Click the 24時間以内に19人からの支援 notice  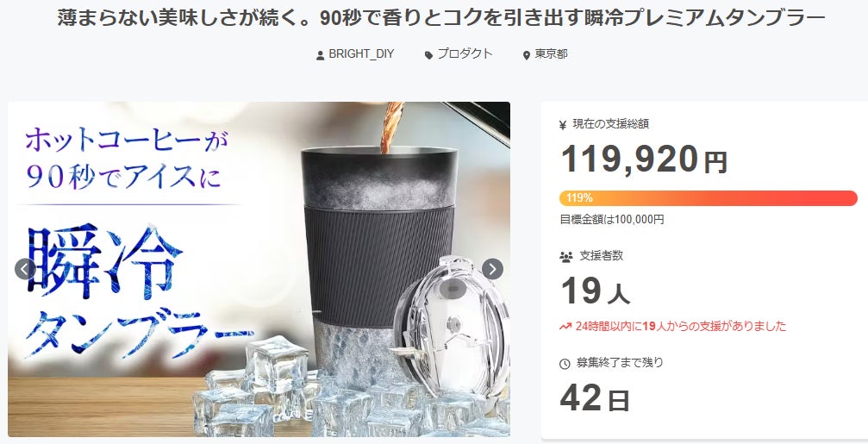(x=680, y=326)
